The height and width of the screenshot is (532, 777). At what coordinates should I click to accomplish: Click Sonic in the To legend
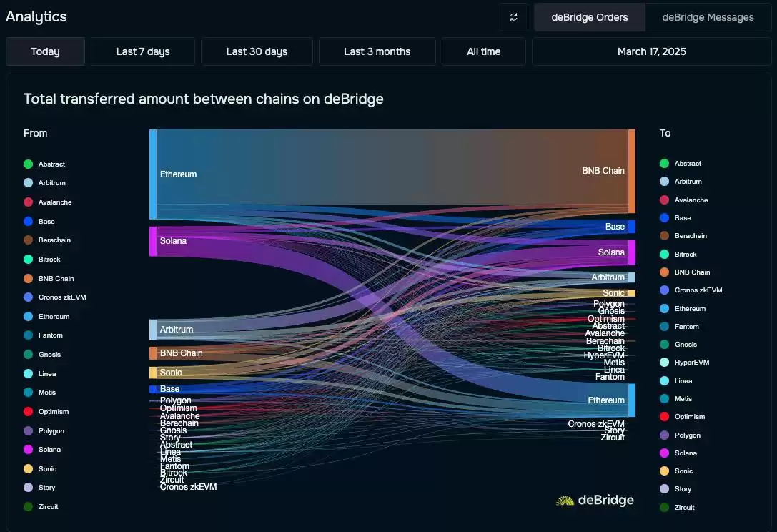click(676, 471)
